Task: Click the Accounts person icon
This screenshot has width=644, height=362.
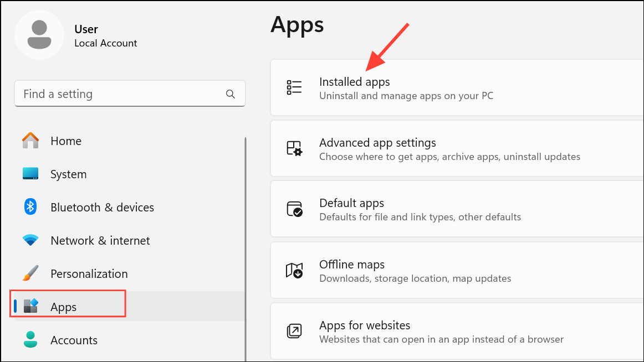Action: (x=30, y=339)
